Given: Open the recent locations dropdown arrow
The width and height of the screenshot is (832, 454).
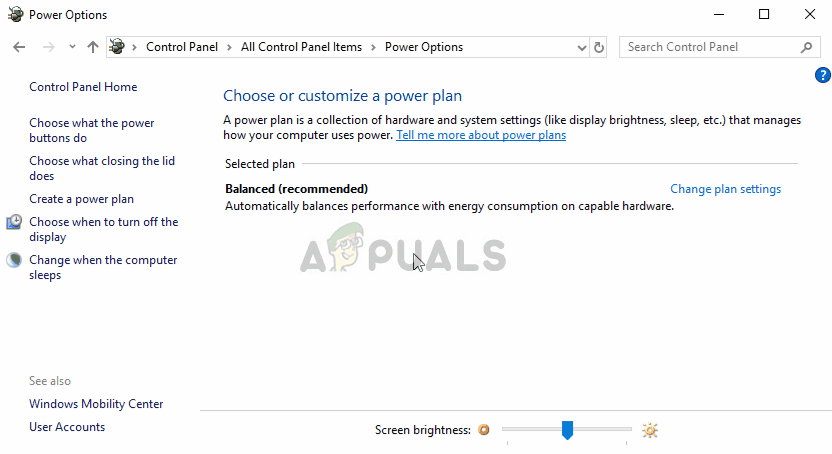Looking at the screenshot, I should pos(72,47).
